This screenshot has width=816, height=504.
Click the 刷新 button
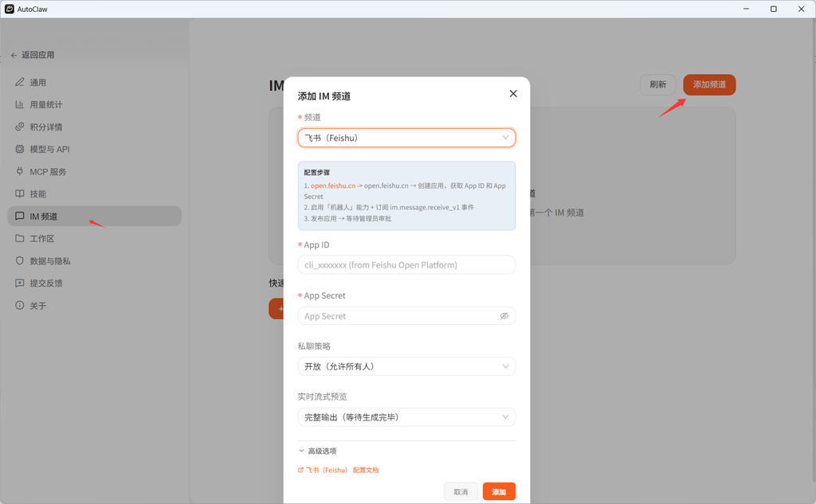[x=657, y=84]
